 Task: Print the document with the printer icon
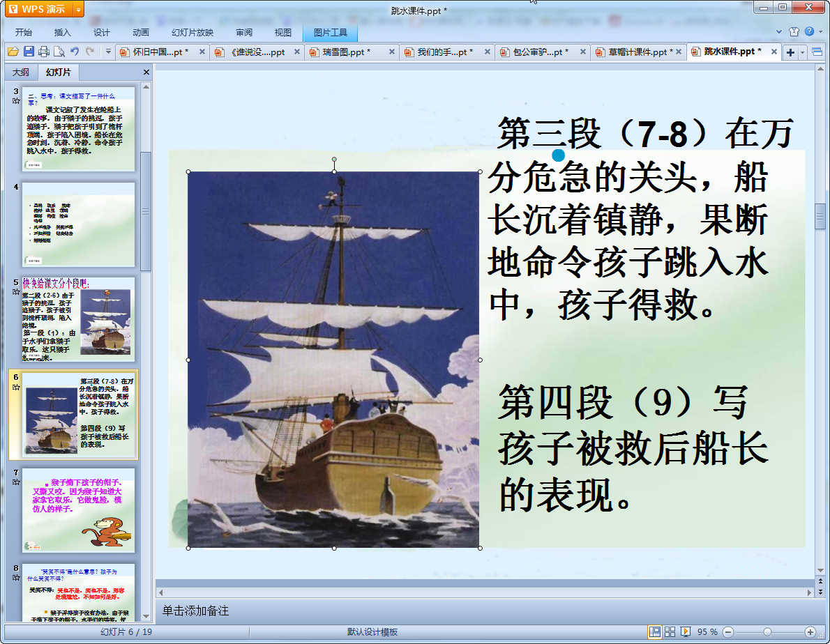(x=44, y=52)
